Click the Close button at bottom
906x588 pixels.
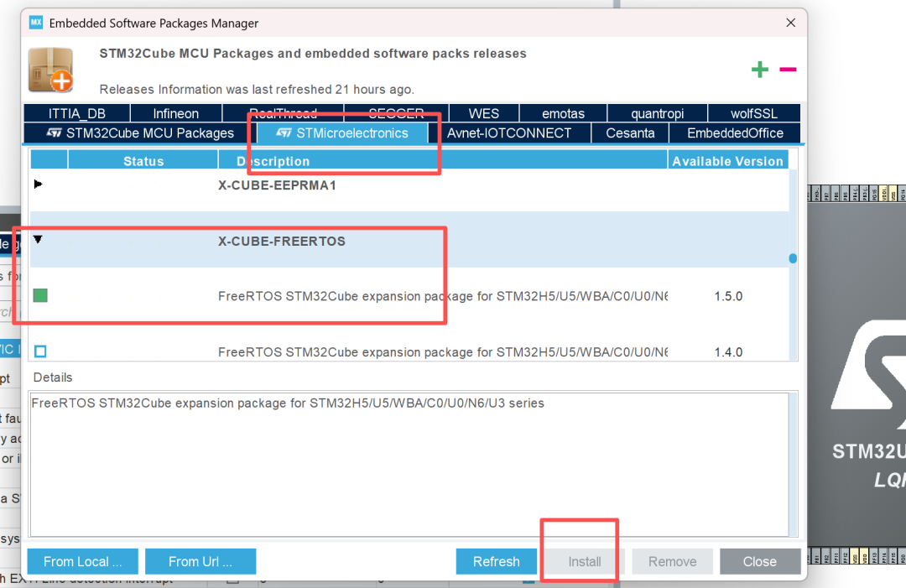pos(760,561)
